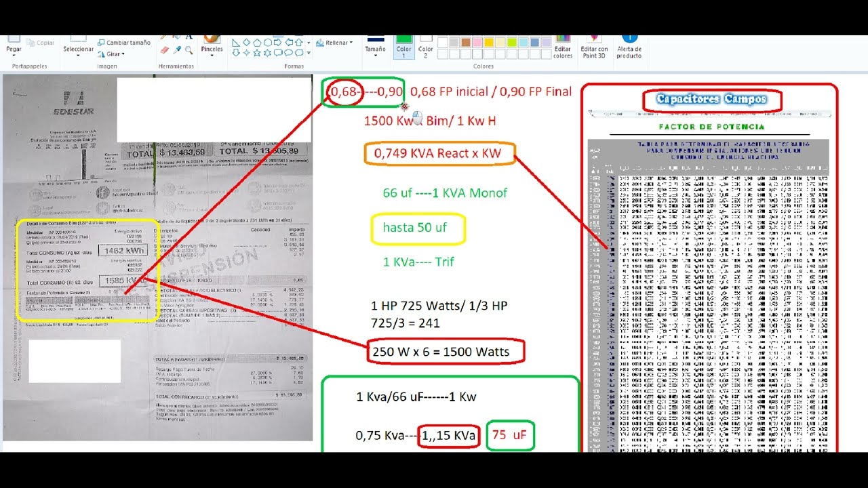Choose the light yellow color swatch
The height and width of the screenshot is (488, 868).
point(500,43)
